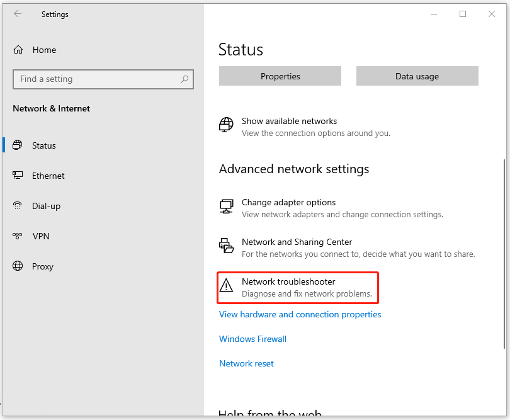This screenshot has height=420, width=510.
Task: Click the Network and Sharing Center icon
Action: pos(226,246)
